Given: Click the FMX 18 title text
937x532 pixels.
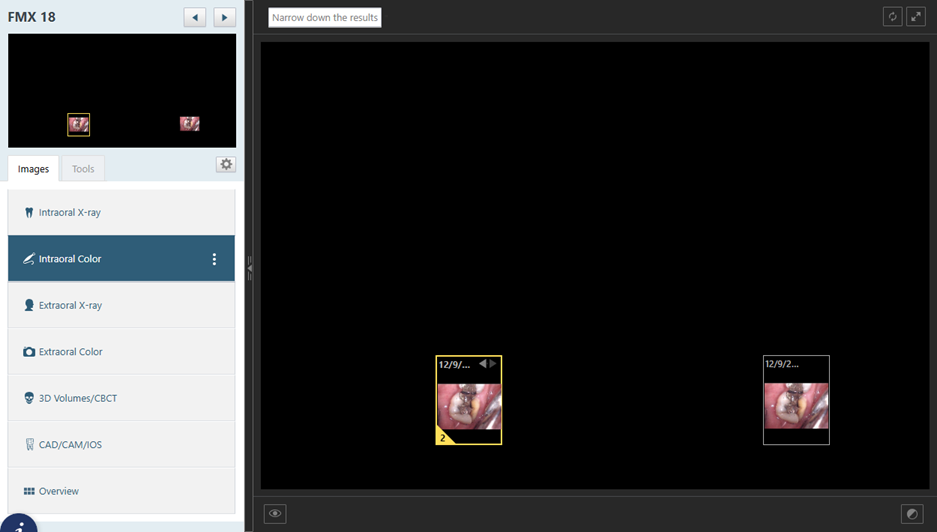Looking at the screenshot, I should [x=32, y=17].
